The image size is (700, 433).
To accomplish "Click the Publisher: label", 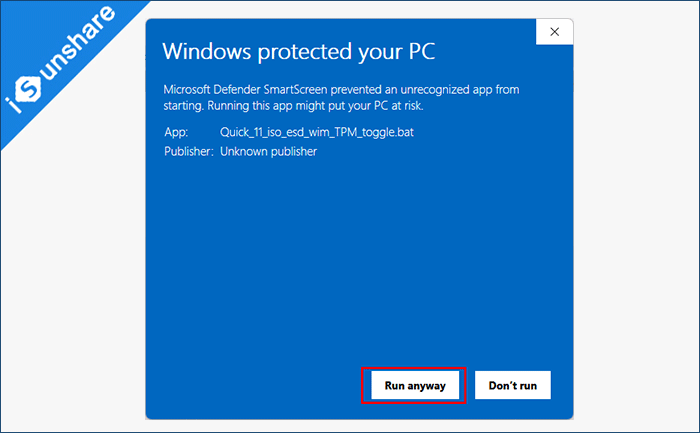I will pyautogui.click(x=189, y=151).
